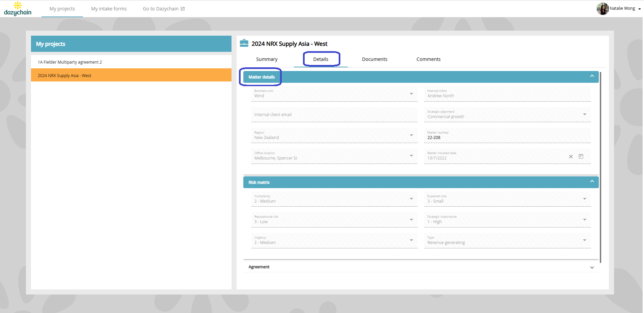The image size is (644, 313).
Task: Click the Internal client field Andrew North
Action: click(507, 94)
